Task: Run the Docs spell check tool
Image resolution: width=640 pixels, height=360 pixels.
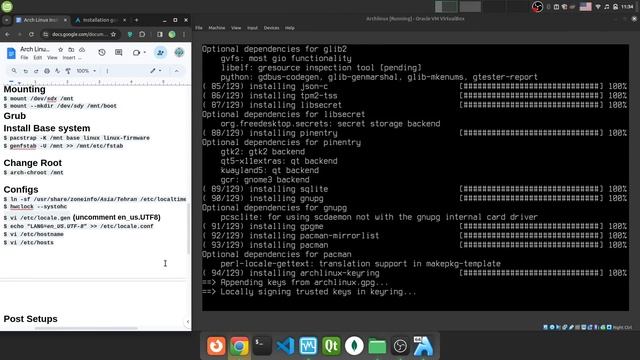Action: click(x=58, y=71)
